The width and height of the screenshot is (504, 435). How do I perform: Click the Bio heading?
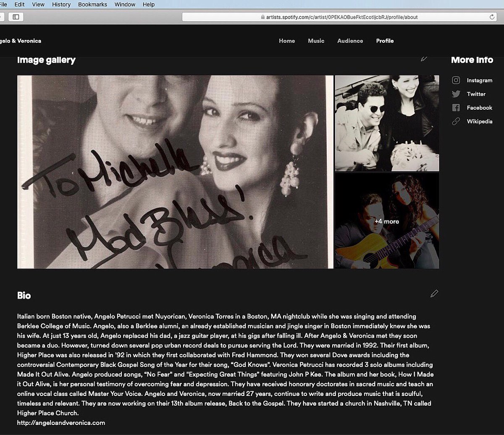click(24, 296)
